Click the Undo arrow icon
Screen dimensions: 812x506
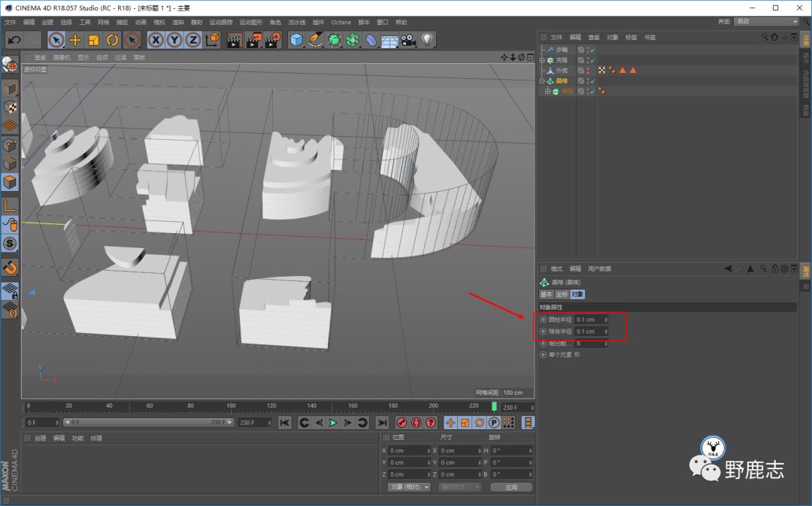click(x=14, y=40)
